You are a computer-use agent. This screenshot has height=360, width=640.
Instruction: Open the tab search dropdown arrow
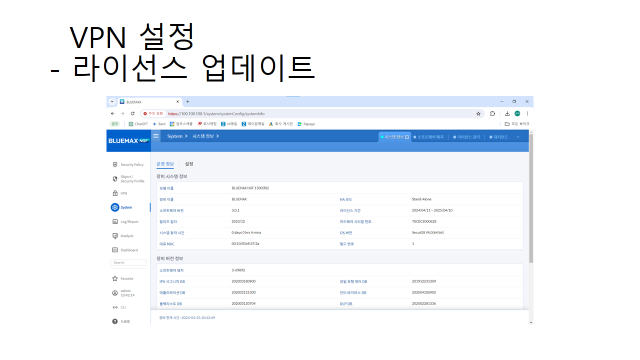112,102
